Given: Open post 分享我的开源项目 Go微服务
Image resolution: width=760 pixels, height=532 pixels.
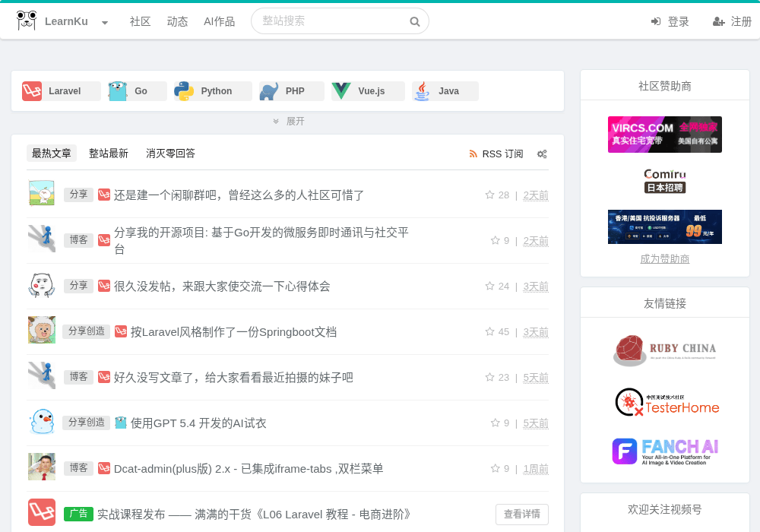Looking at the screenshot, I should [x=261, y=241].
